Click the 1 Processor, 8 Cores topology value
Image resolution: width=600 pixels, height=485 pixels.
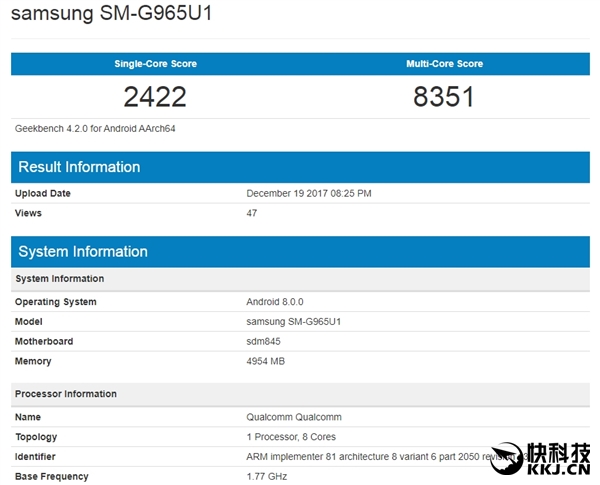(292, 437)
